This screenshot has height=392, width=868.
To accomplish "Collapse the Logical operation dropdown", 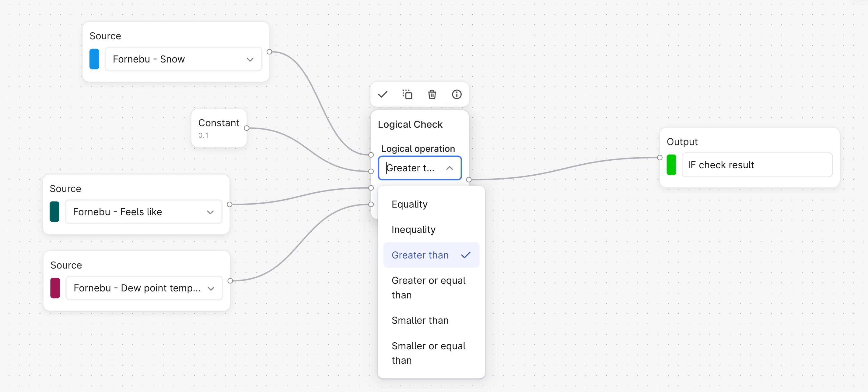I will click(449, 168).
